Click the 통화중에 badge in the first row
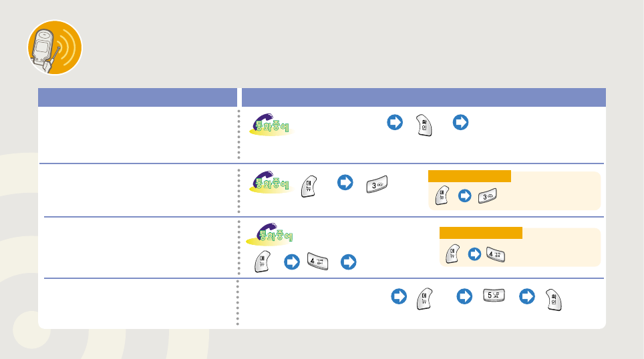The image size is (644, 359). 271,125
